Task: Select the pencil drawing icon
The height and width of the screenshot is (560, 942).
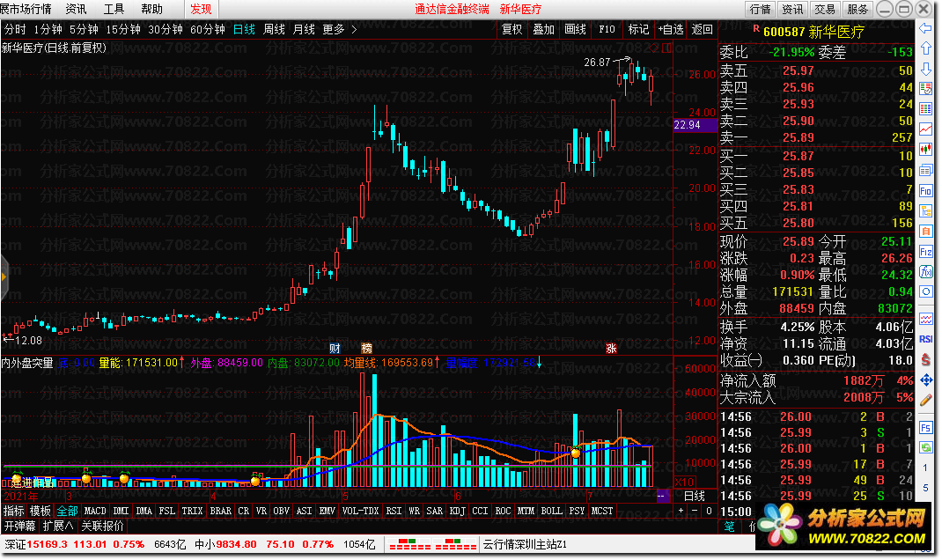Action: [926, 400]
